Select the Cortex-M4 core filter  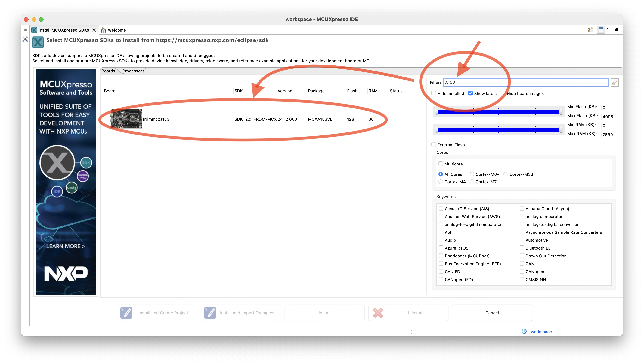[441, 182]
